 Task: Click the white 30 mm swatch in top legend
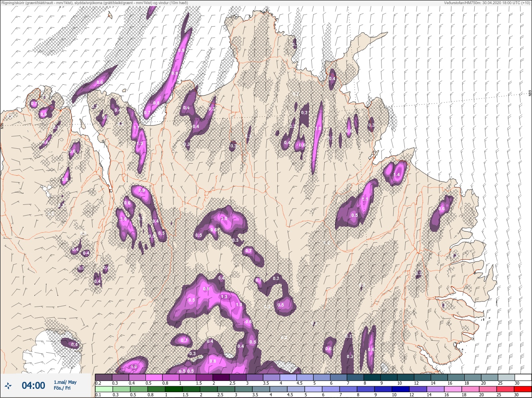click(x=523, y=377)
